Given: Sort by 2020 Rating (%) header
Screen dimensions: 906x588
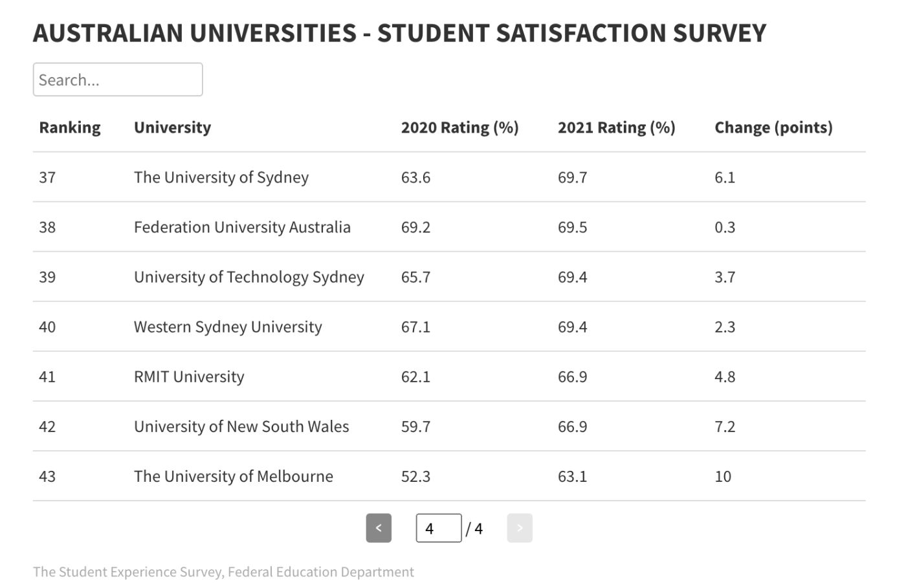Looking at the screenshot, I should tap(459, 127).
